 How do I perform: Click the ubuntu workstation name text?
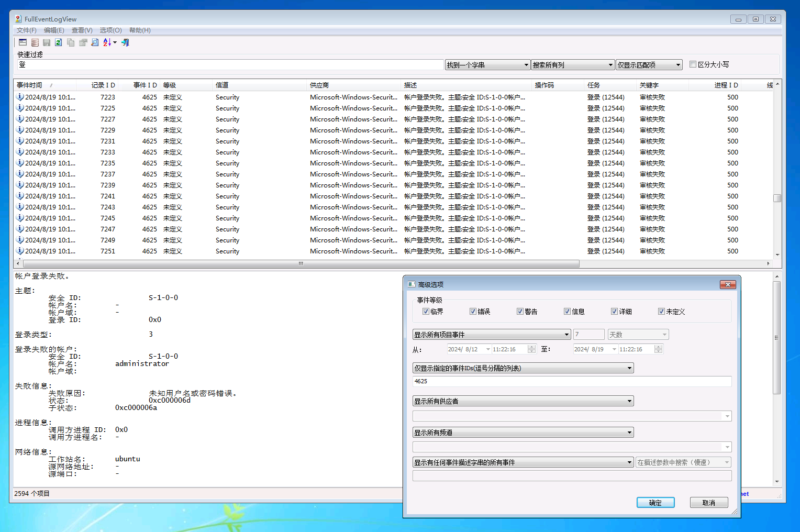(128, 459)
